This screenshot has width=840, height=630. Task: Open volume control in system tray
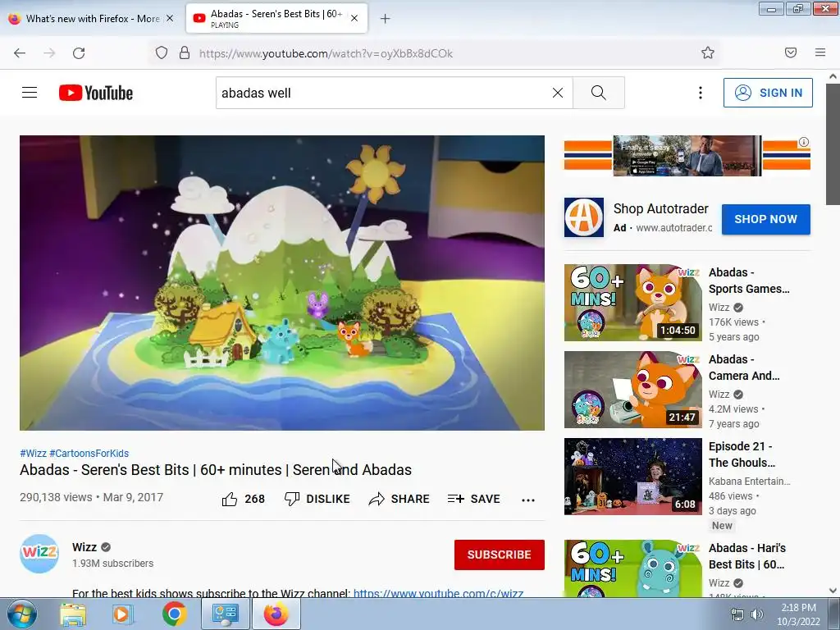point(757,614)
